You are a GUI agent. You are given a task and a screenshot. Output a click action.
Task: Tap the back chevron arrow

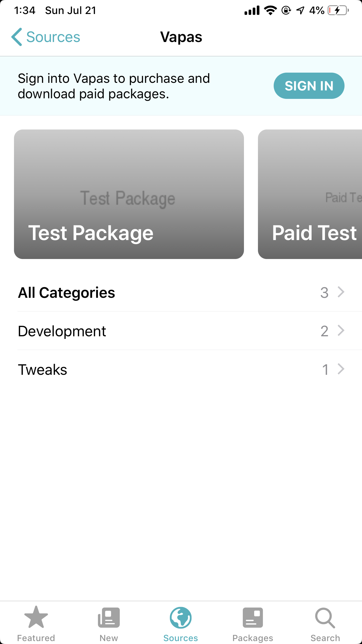(x=17, y=37)
